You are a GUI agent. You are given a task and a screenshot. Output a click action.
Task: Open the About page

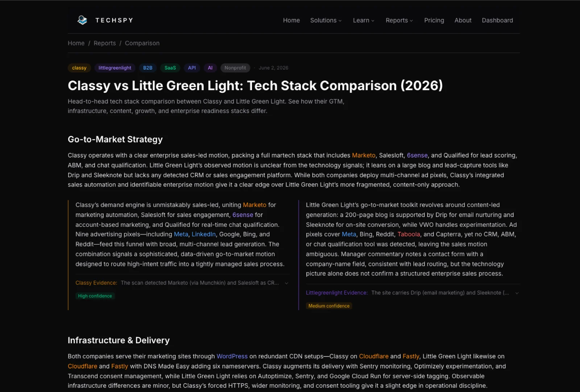coord(463,20)
